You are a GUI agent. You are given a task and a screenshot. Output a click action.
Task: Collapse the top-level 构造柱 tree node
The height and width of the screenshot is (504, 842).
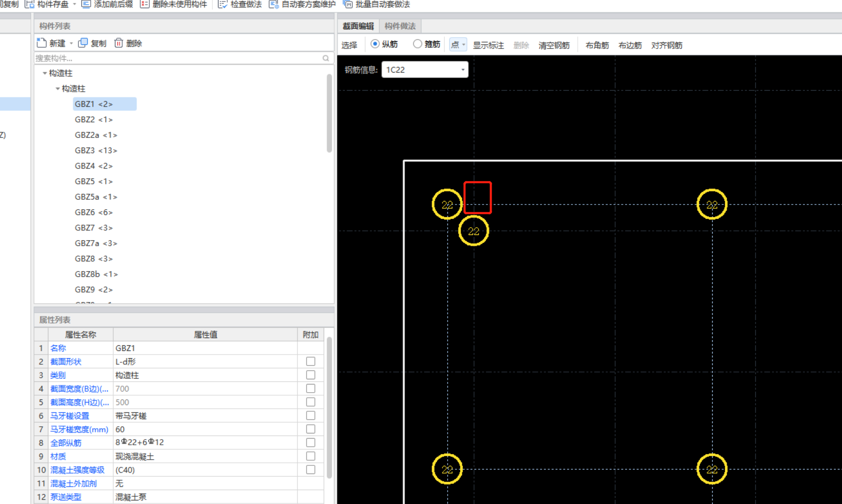click(x=45, y=73)
